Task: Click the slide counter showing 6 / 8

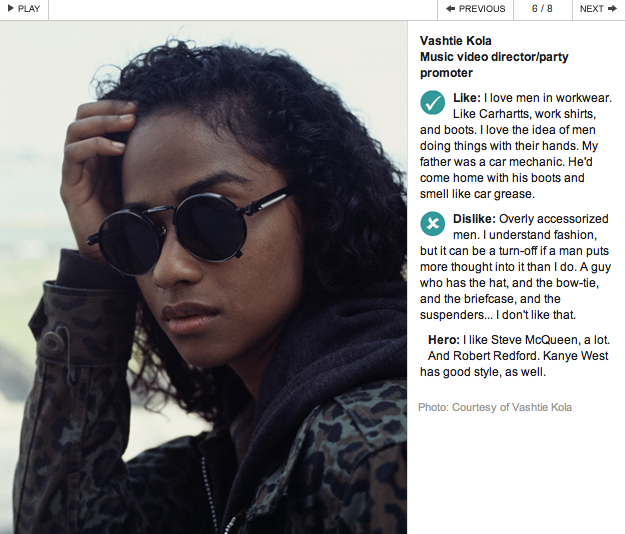Action: coord(542,9)
